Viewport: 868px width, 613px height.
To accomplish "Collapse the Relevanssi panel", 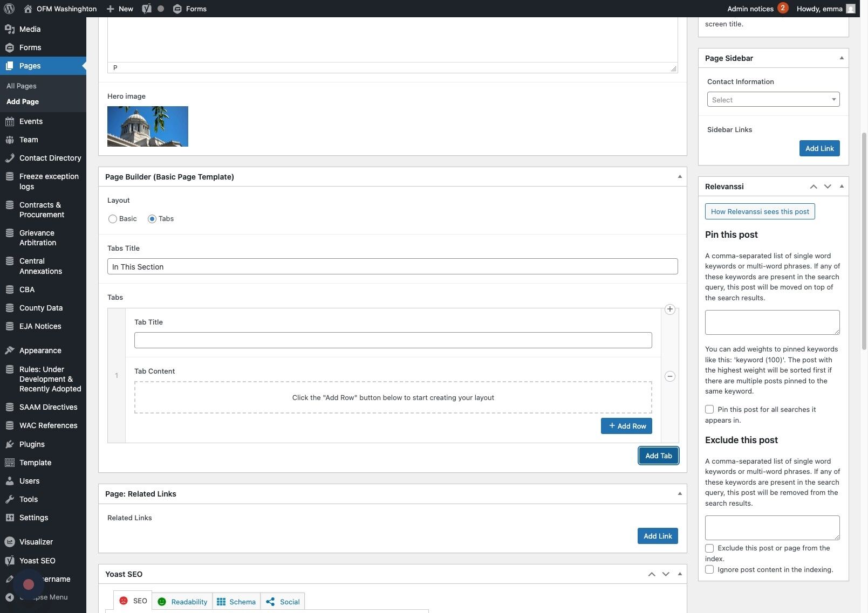I will (842, 187).
